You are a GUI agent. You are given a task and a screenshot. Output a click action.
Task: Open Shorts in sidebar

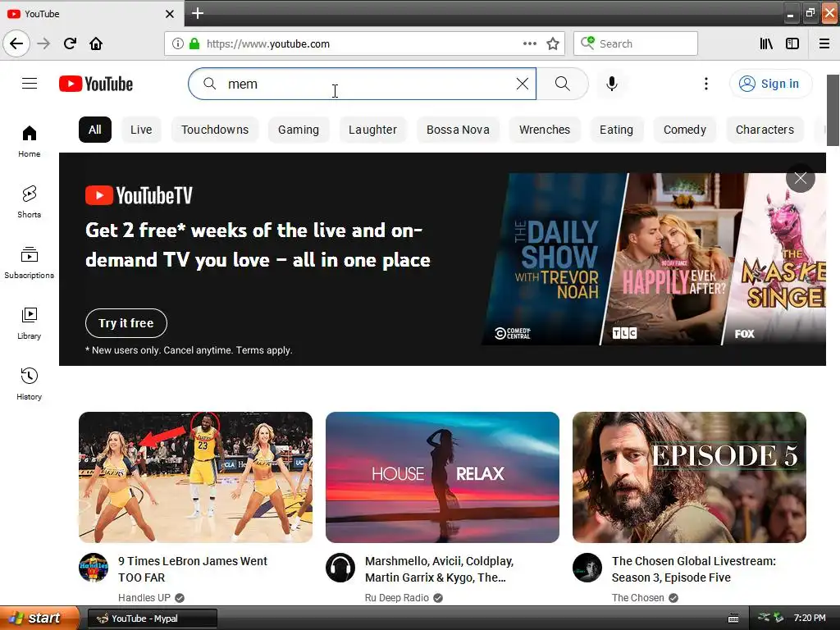tap(30, 202)
